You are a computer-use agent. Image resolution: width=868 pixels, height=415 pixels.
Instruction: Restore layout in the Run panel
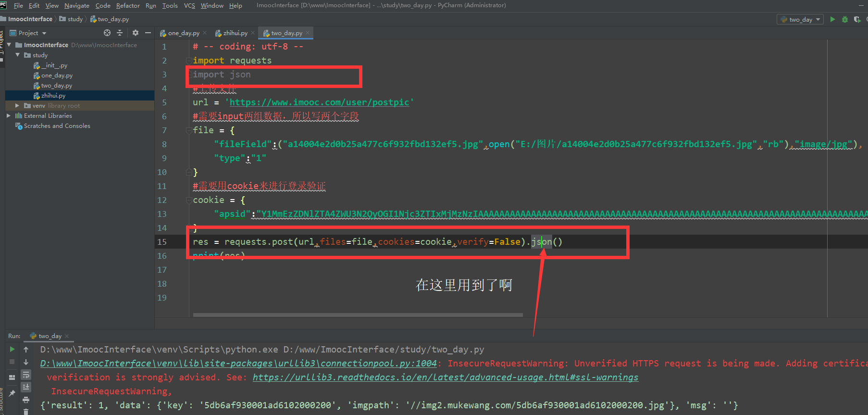12,377
